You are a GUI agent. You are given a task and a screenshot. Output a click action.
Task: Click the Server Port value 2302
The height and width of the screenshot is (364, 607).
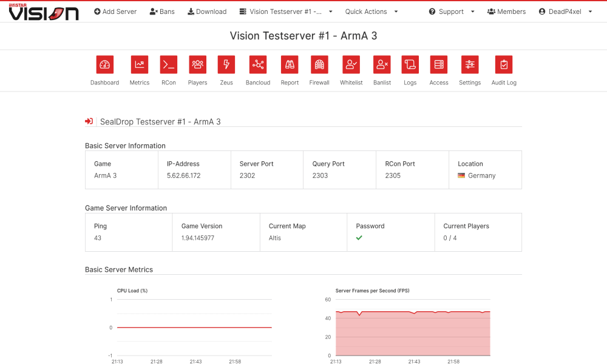coord(247,175)
